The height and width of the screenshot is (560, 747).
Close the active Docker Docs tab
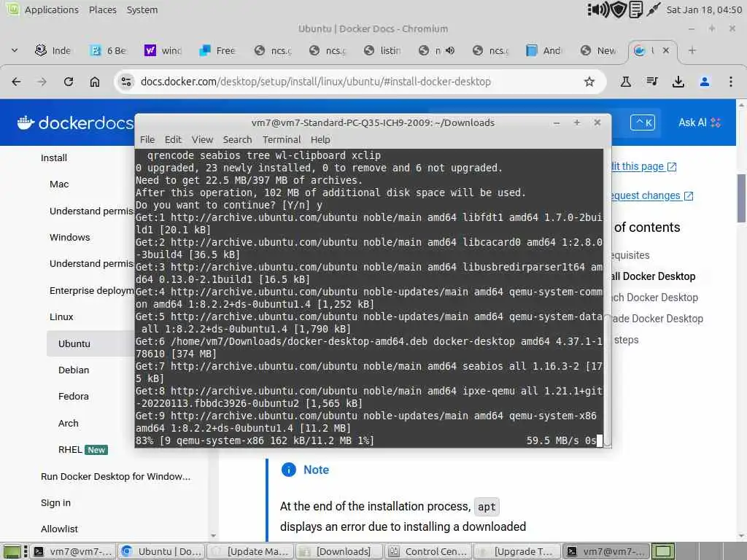[666, 50]
